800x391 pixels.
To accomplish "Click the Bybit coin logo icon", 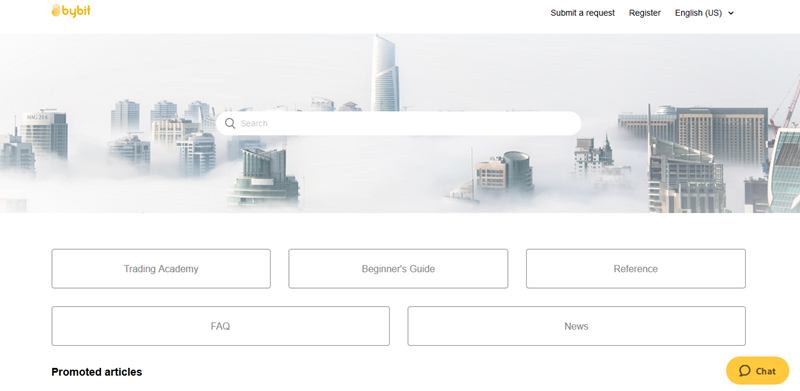I will 56,10.
